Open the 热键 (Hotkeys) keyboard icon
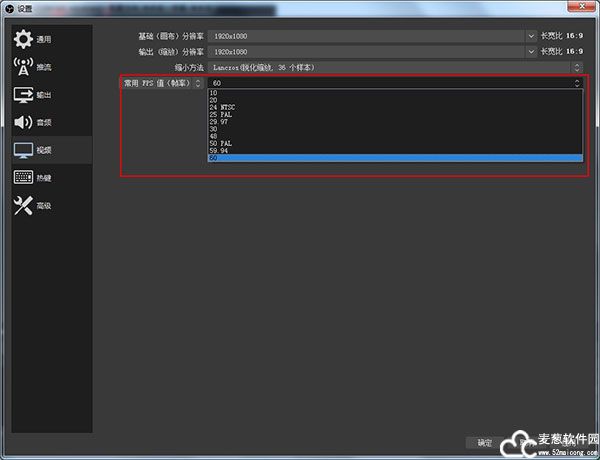Viewport: 600px width, 460px height. pos(24,178)
